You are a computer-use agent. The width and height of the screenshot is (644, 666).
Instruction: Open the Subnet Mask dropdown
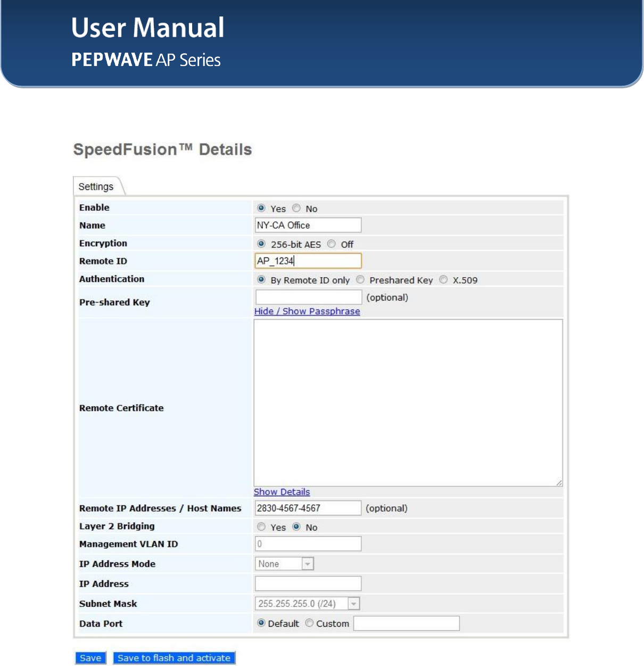[x=308, y=604]
